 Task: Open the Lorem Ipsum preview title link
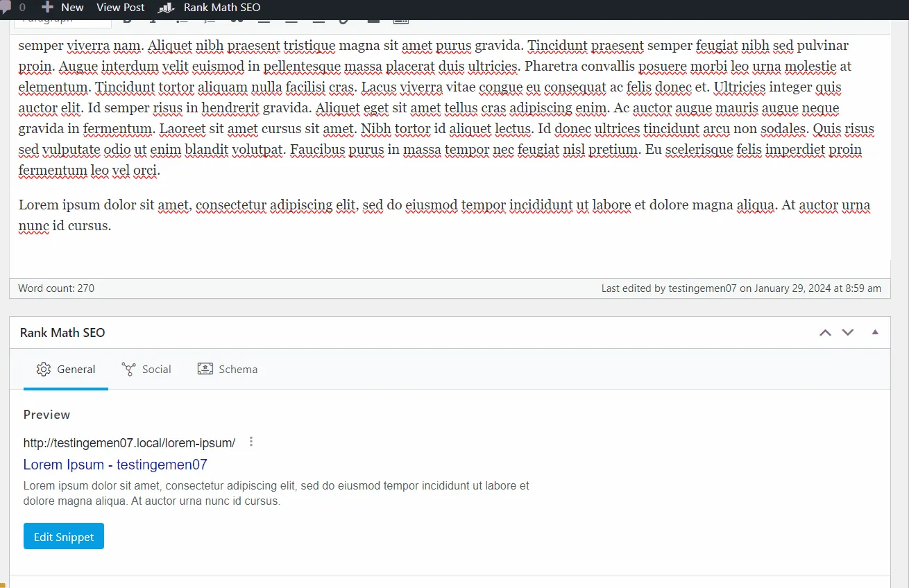click(114, 465)
